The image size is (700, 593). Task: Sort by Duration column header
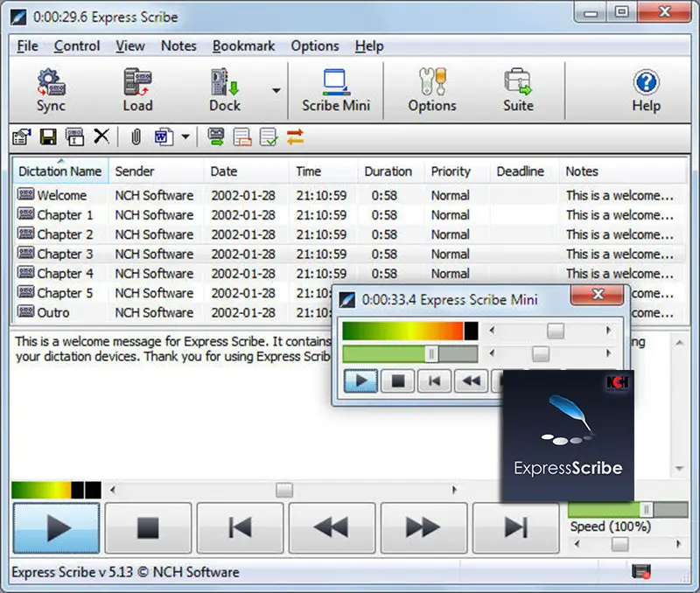click(390, 171)
